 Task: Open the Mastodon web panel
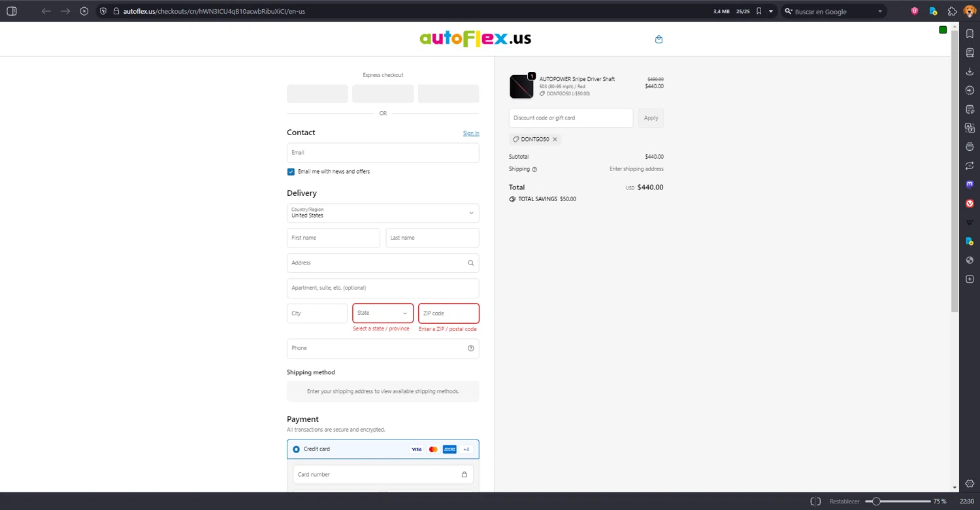tap(970, 185)
